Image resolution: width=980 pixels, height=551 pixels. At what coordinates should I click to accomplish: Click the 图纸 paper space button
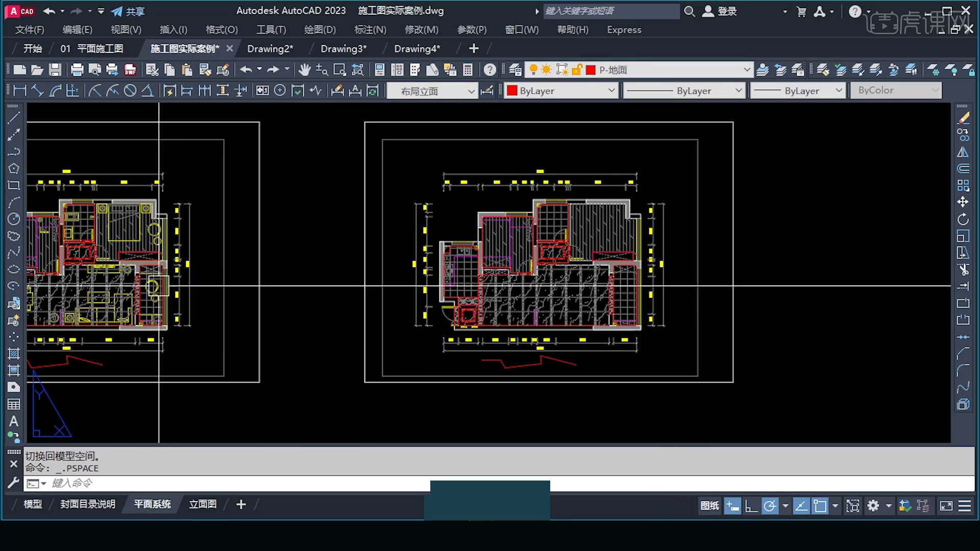[709, 506]
